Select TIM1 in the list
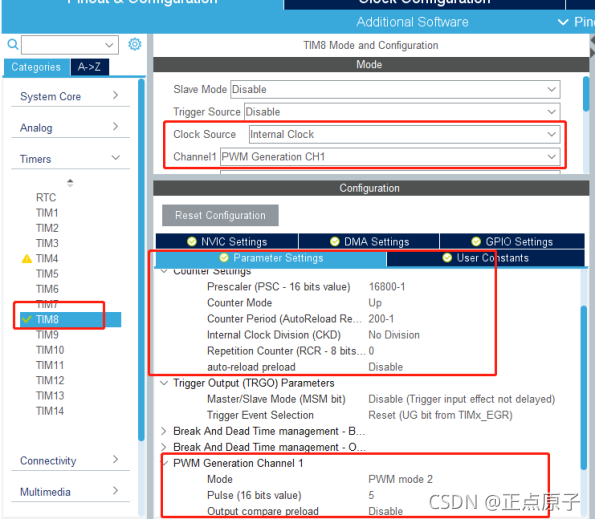Viewport: 595px width, 520px height. 47,213
